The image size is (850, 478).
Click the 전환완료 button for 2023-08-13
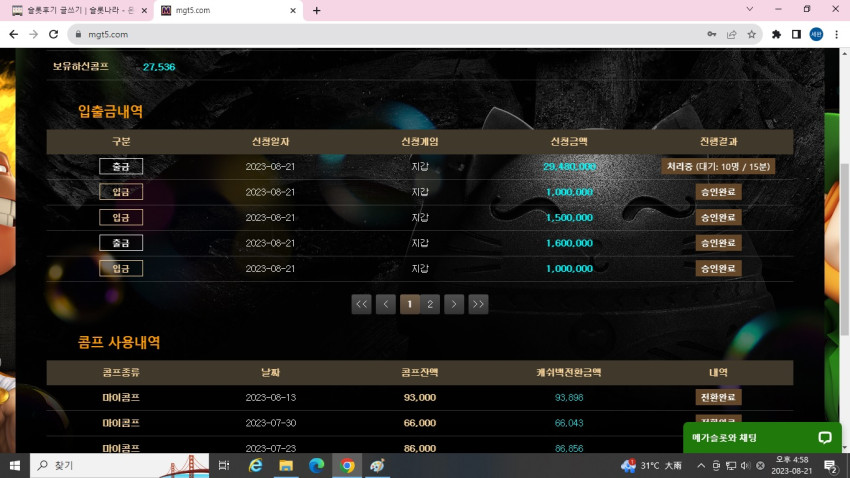coord(718,397)
